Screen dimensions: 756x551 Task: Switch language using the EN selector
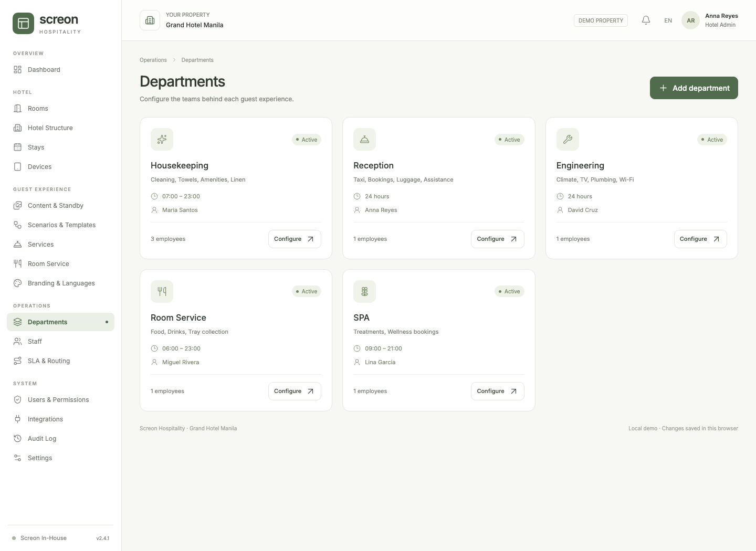668,20
